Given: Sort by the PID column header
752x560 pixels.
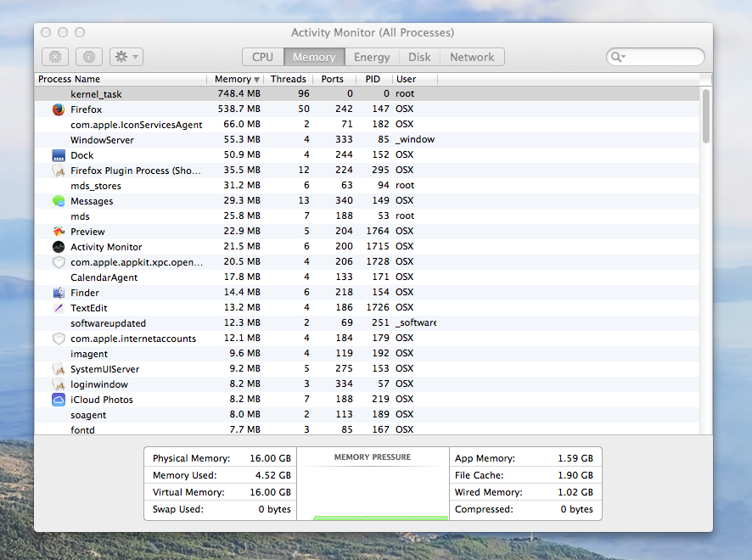Looking at the screenshot, I should [x=373, y=79].
